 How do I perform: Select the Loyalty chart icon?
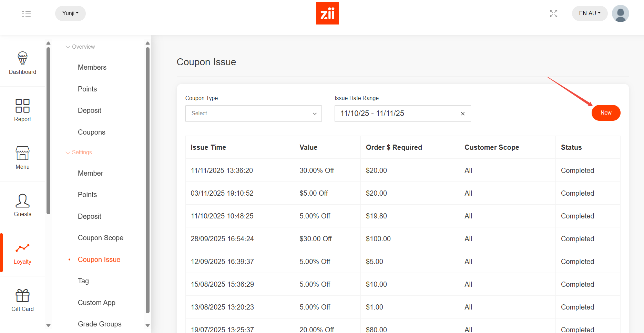(22, 248)
